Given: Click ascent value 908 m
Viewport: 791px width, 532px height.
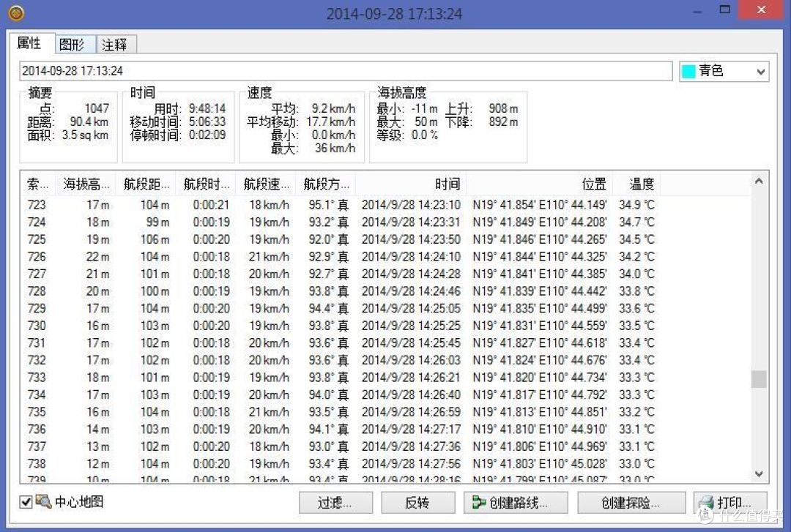Looking at the screenshot, I should (x=503, y=108).
